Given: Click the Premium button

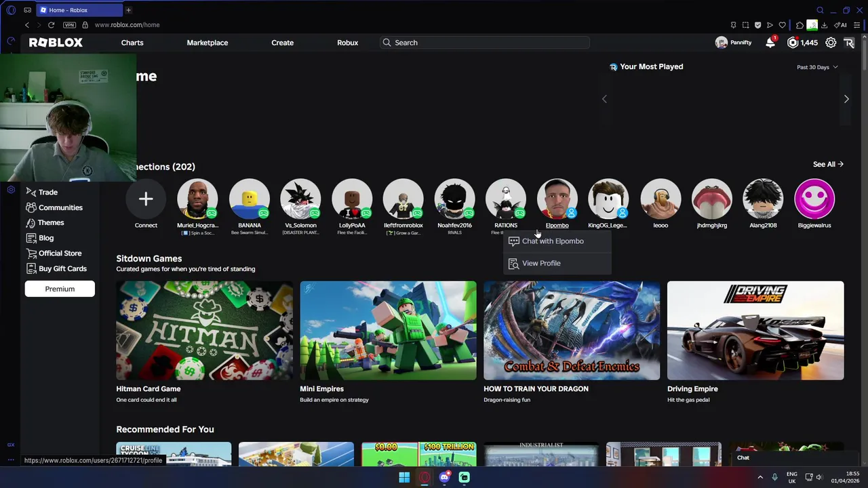Looking at the screenshot, I should pyautogui.click(x=60, y=289).
